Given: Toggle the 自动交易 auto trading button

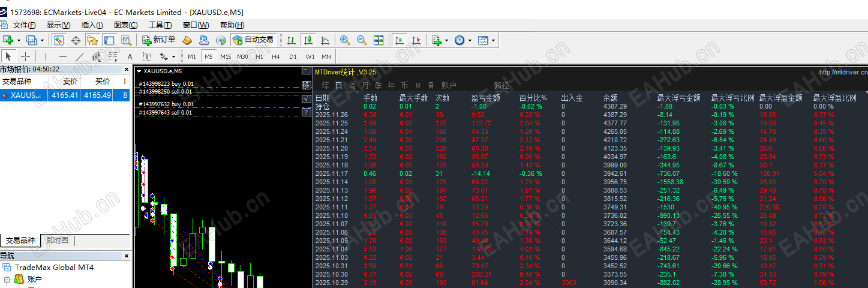Looking at the screenshot, I should coord(253,40).
